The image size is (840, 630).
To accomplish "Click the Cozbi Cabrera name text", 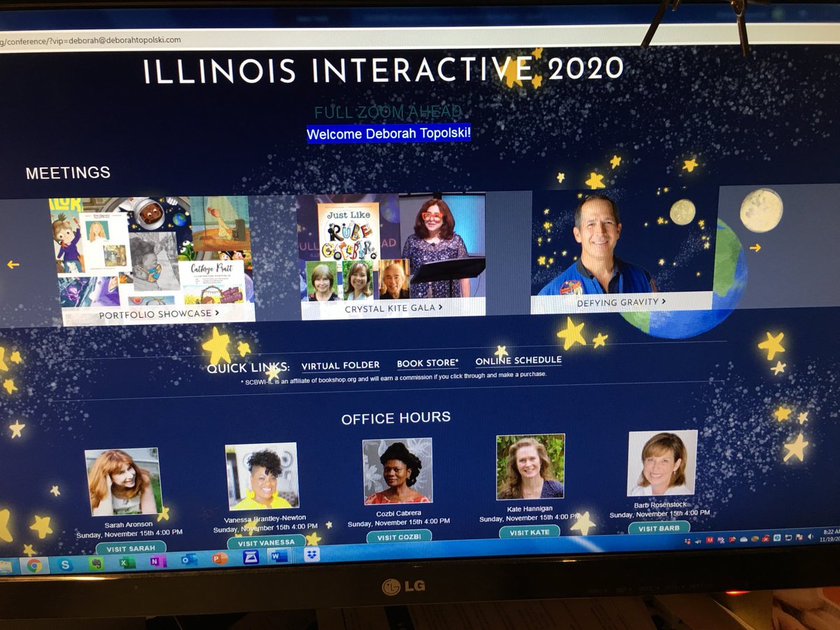I will coord(399,513).
